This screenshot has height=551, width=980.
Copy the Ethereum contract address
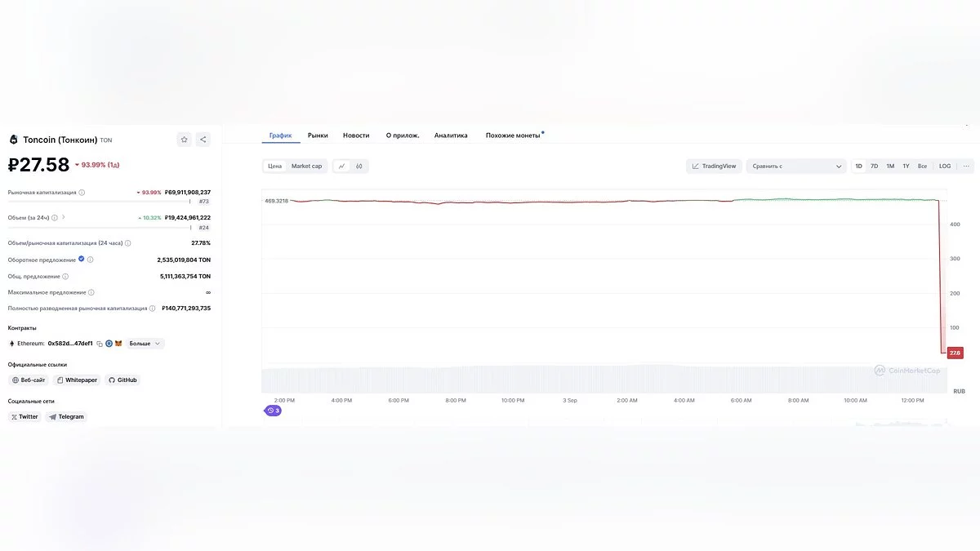pos(100,344)
